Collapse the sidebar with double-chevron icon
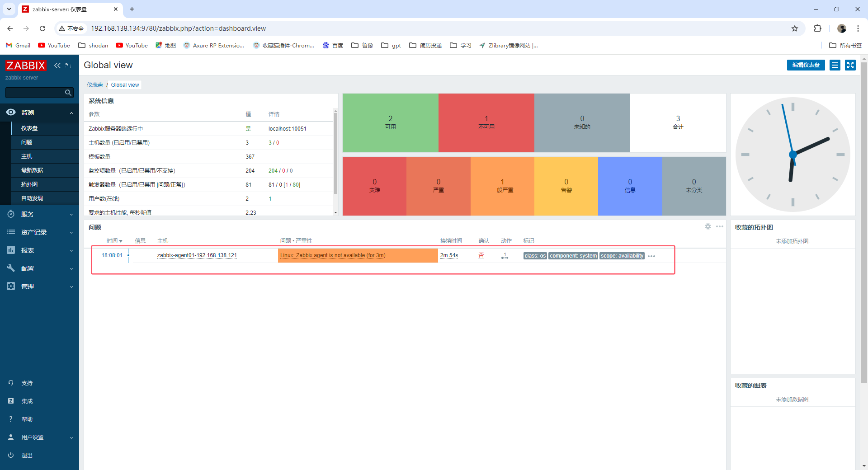The image size is (868, 470). point(57,66)
